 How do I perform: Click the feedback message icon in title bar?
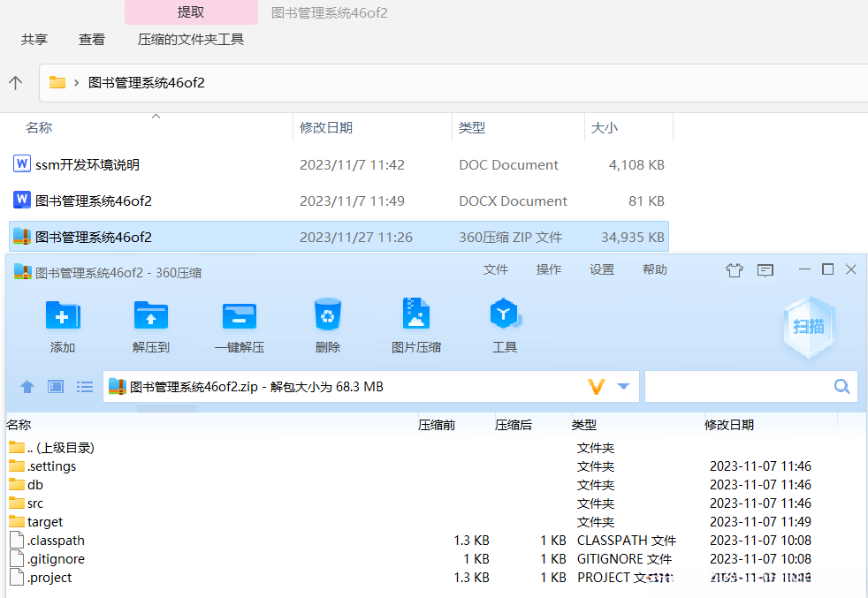click(765, 270)
